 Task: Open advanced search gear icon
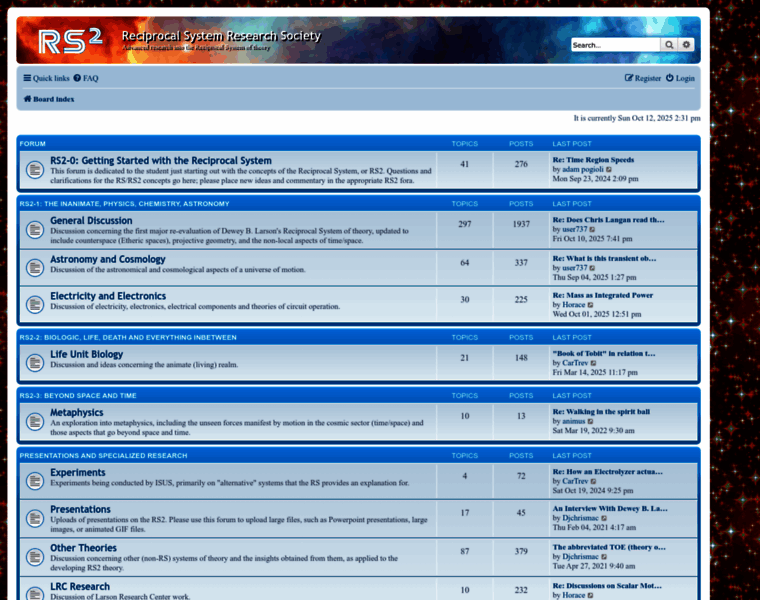tap(686, 45)
